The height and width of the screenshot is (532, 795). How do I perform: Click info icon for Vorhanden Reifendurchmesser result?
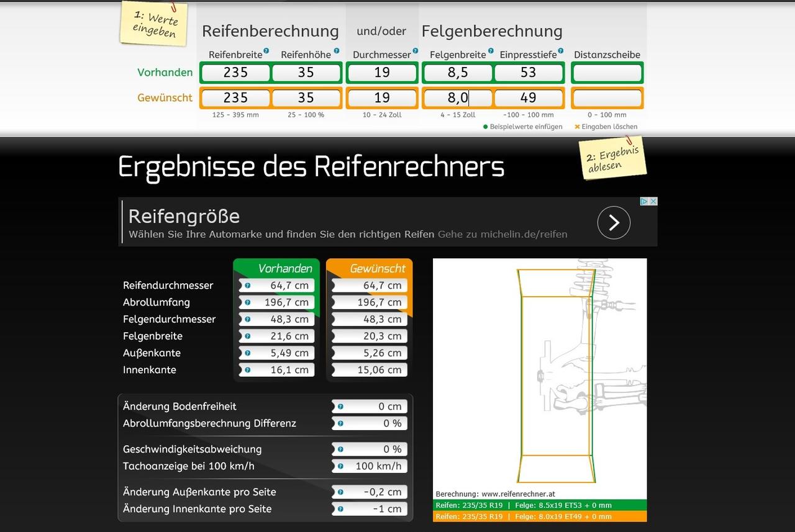point(248,286)
